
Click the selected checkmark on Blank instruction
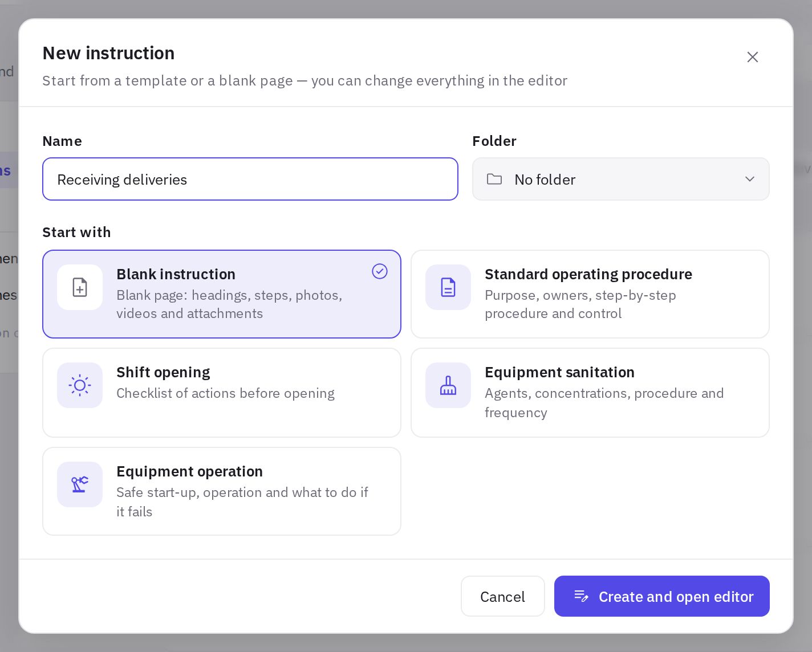coord(380,271)
